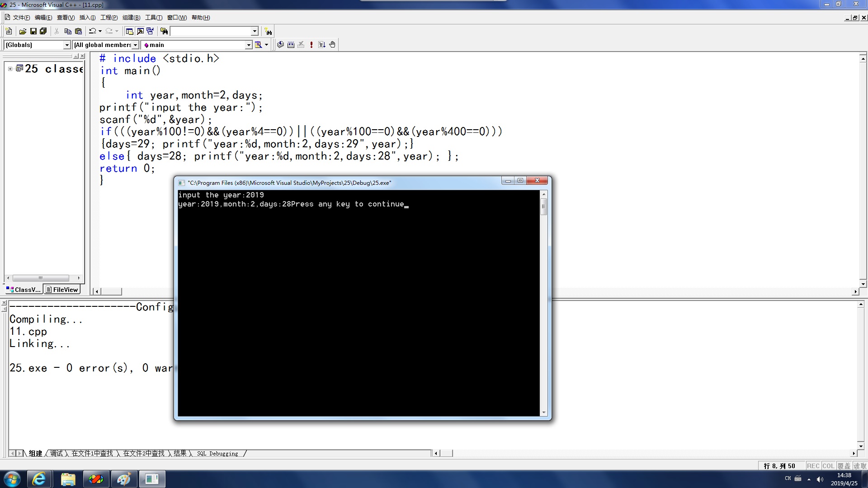Image resolution: width=868 pixels, height=488 pixels.
Task: Click the Open file toolbar icon
Action: coord(23,31)
